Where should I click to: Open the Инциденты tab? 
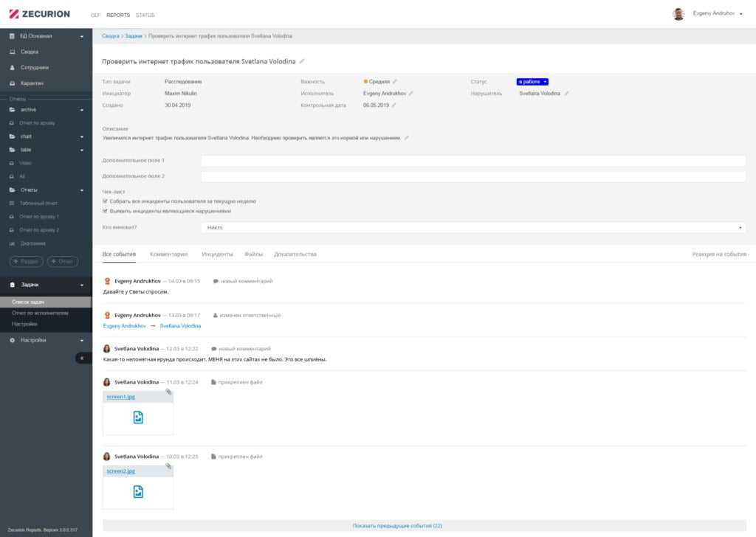click(217, 254)
